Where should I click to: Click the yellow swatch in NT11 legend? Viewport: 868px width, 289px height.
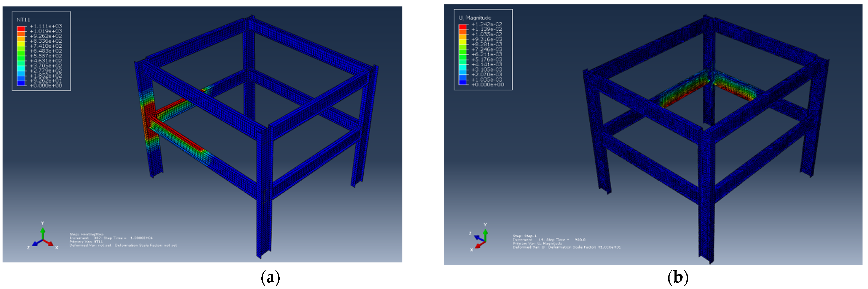coord(21,44)
